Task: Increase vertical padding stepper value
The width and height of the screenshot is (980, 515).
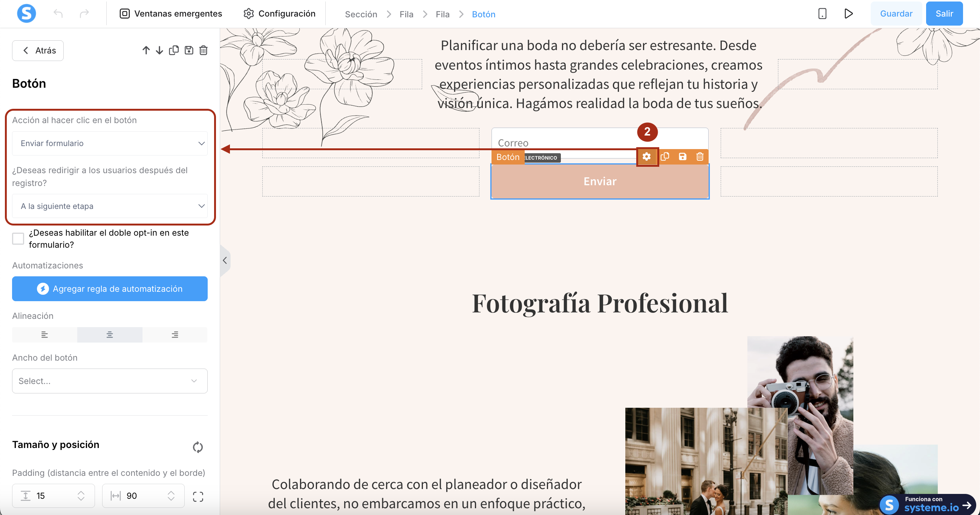Action: [x=81, y=492]
